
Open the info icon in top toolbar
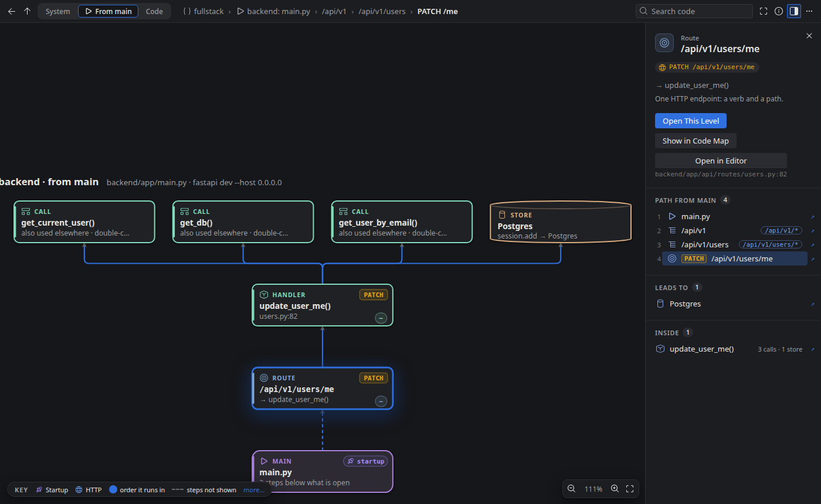779,11
